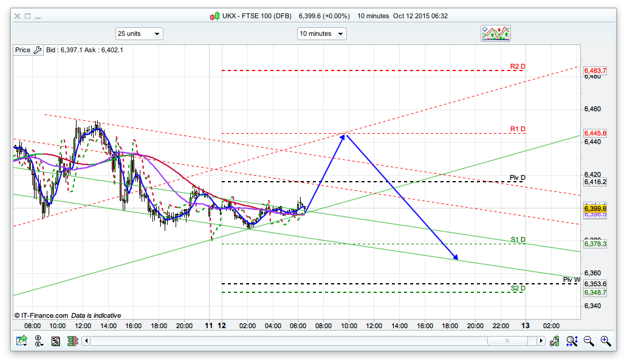Click the Price label button
Screen dimensions: 627x364
(x=22, y=50)
